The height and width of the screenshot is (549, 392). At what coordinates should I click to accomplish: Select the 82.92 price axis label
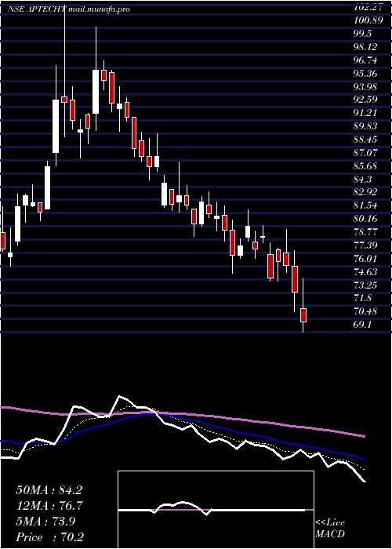365,192
